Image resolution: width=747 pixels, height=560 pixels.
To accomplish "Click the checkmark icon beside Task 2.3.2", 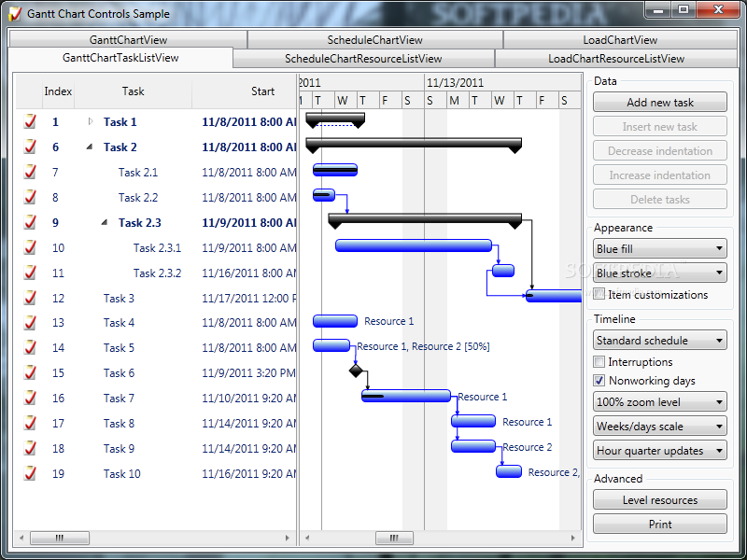I will (30, 273).
